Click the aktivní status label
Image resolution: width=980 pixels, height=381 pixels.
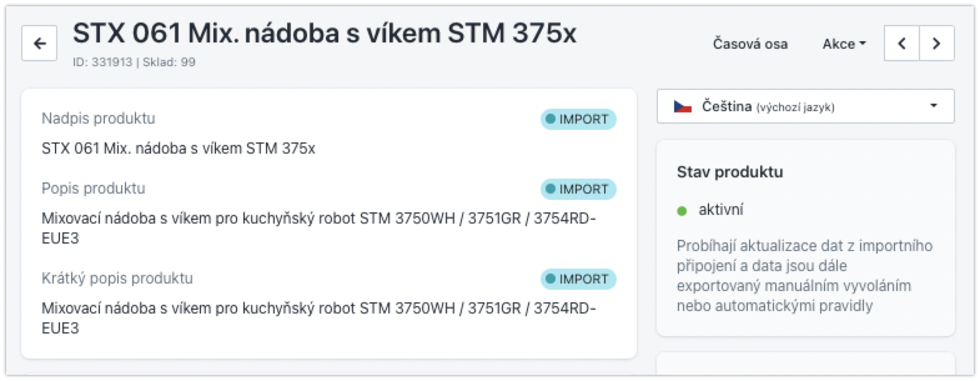(x=721, y=210)
